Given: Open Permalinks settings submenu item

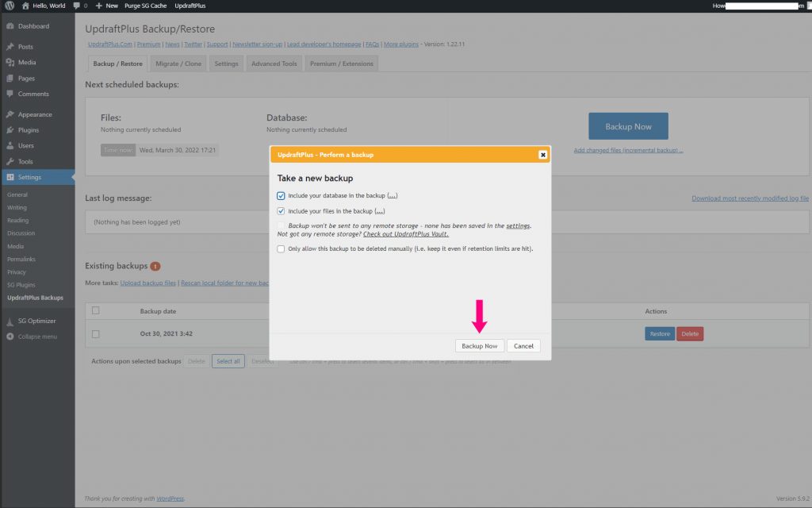Looking at the screenshot, I should [x=21, y=260].
